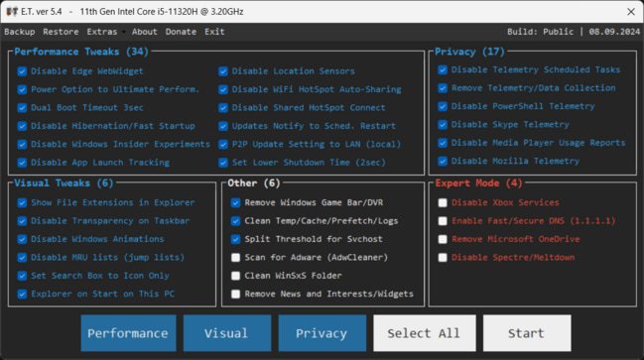Uncheck Disable Location Sensors
Screen dimensions: 644x360
223,71
